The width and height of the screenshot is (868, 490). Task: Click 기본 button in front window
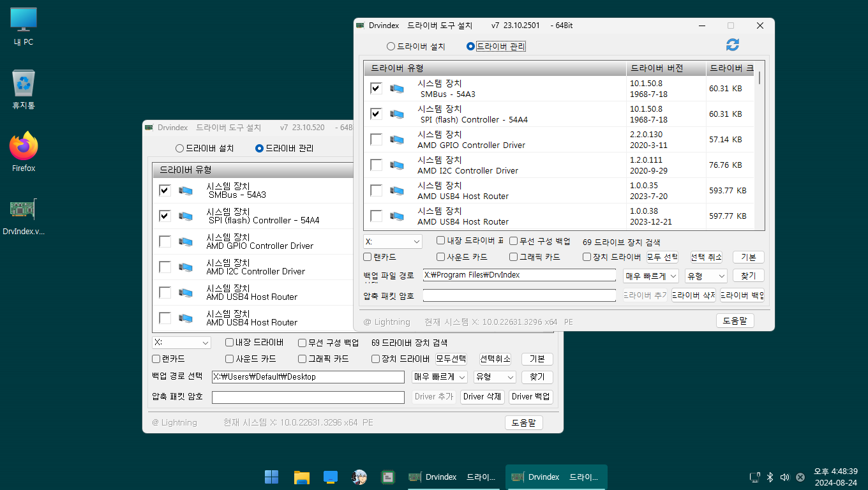coord(749,257)
